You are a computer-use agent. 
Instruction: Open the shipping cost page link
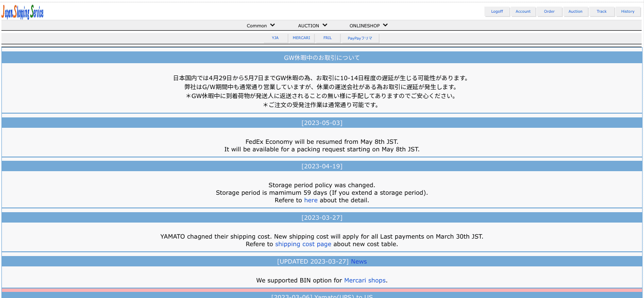coord(303,244)
